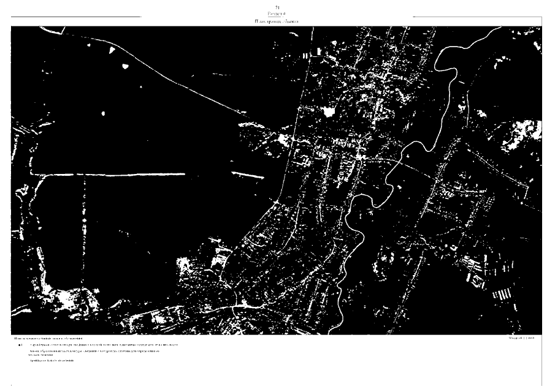Click the map title above the image

[x=277, y=21]
